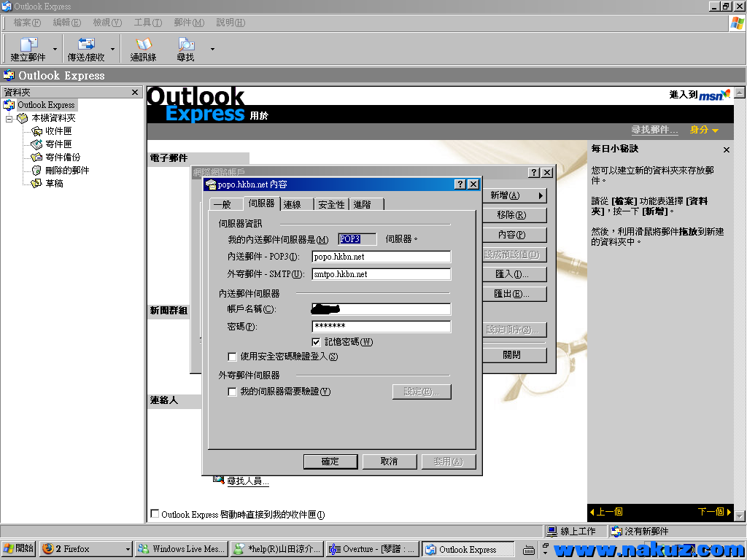Click the 外寄郵件 SMTP server input field
Viewport: 747px width, 560px height.
click(x=381, y=274)
